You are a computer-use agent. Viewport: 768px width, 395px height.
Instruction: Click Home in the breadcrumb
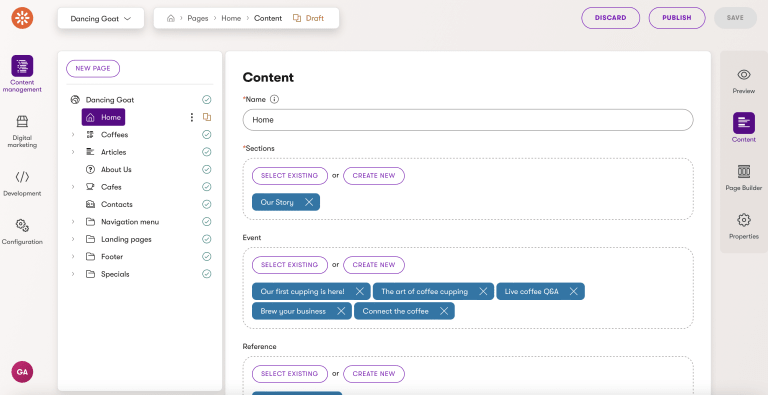tap(231, 18)
